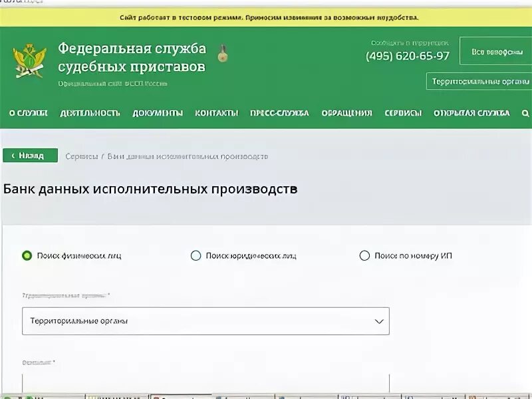Select 'Поиск по номеру ИП' radio button
This screenshot has height=399, width=532.
pos(363,255)
